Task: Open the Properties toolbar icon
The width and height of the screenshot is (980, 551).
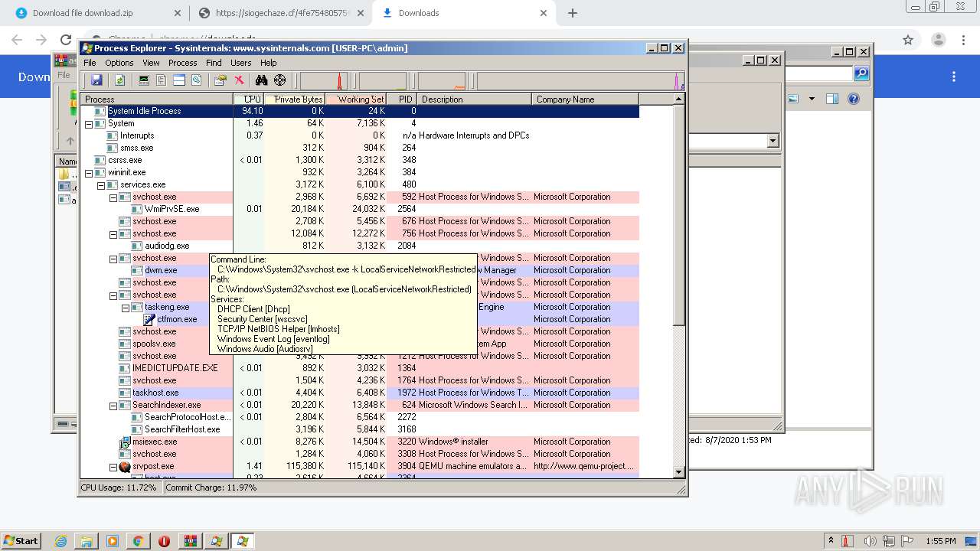Action: pos(220,80)
